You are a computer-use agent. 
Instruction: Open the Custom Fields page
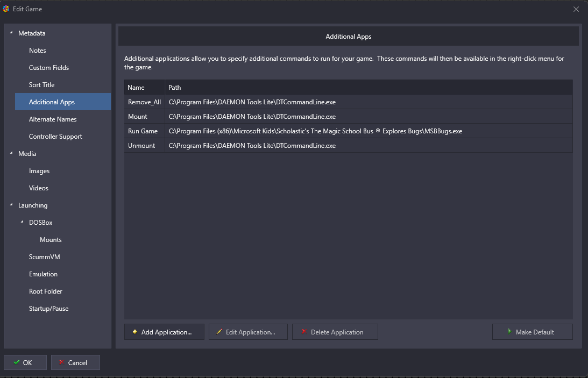click(x=49, y=68)
